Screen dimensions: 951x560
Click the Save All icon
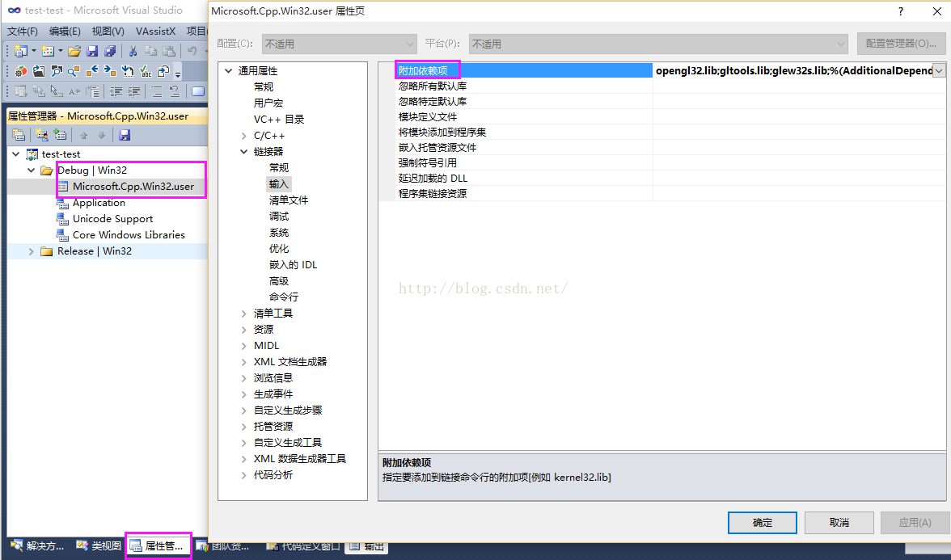click(110, 51)
